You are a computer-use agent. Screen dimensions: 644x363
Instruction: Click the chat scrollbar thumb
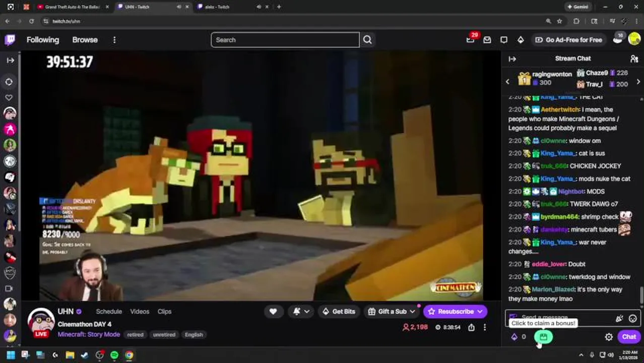click(x=641, y=295)
